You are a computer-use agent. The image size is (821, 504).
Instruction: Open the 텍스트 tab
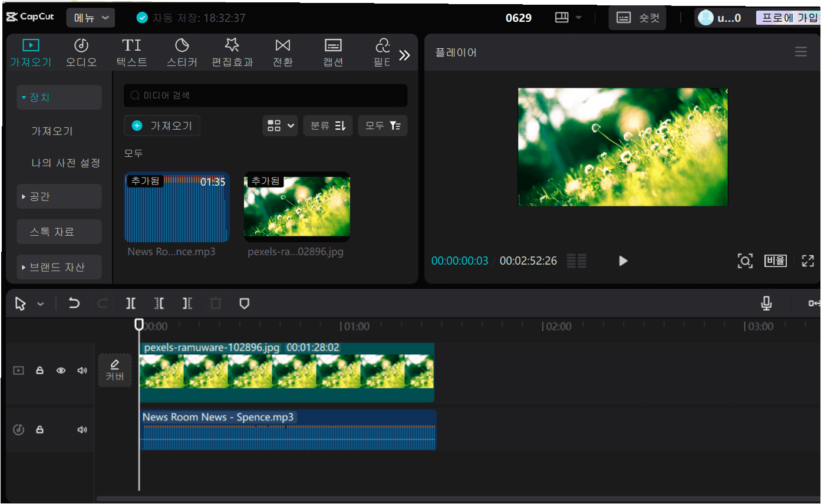coord(131,52)
